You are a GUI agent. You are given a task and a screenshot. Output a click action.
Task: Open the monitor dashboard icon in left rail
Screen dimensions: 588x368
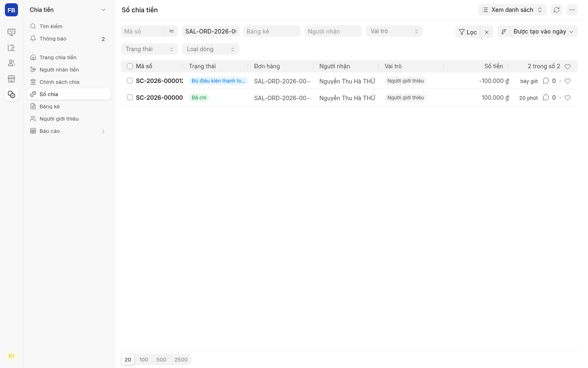click(x=11, y=32)
